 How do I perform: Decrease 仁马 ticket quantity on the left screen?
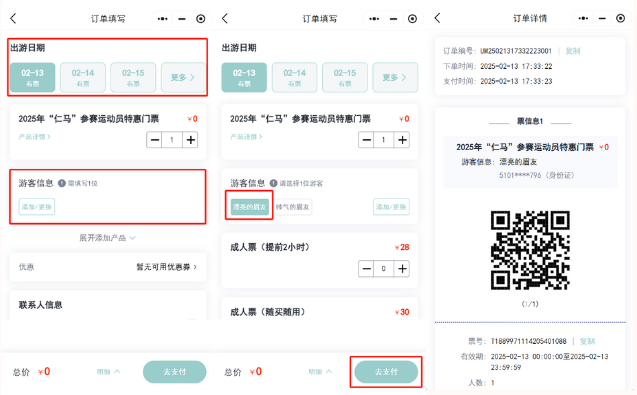pyautogui.click(x=154, y=140)
